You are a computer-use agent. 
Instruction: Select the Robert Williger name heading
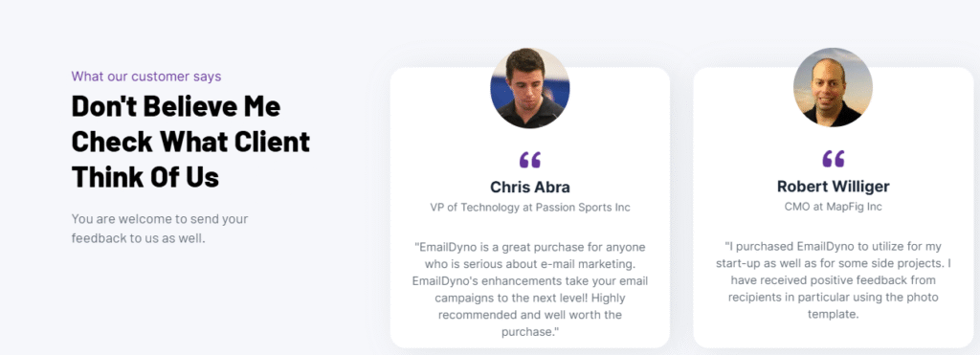click(x=834, y=187)
